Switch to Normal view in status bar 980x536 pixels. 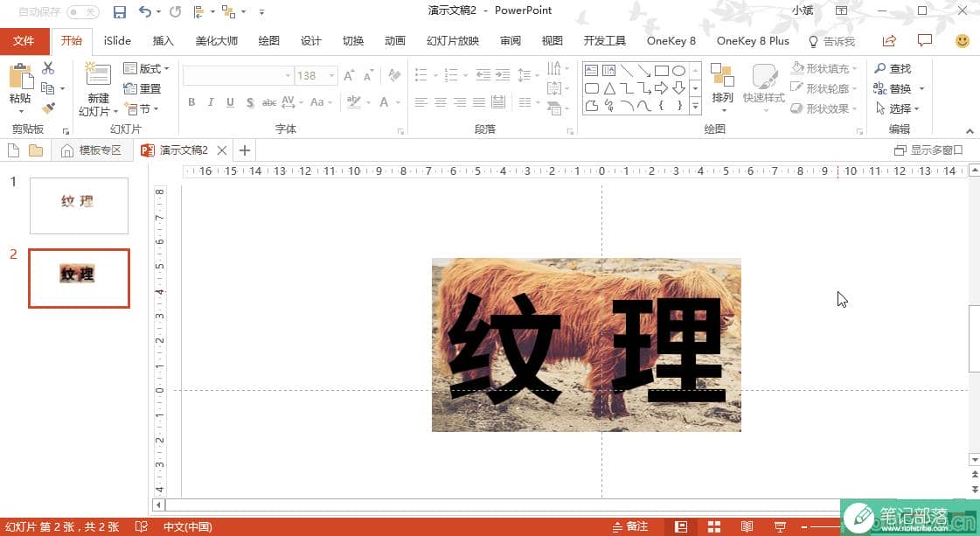681,526
